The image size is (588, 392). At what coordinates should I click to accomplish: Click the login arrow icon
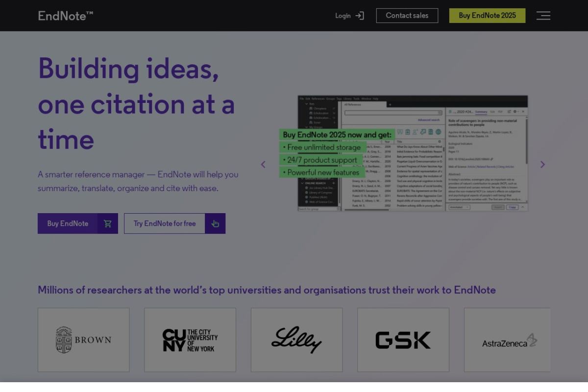click(x=360, y=16)
